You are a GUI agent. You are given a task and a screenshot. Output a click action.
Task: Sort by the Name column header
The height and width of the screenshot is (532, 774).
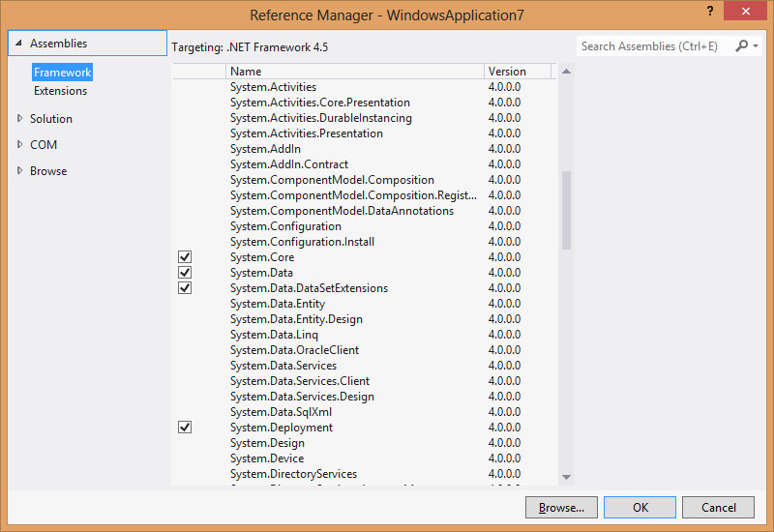[355, 72]
